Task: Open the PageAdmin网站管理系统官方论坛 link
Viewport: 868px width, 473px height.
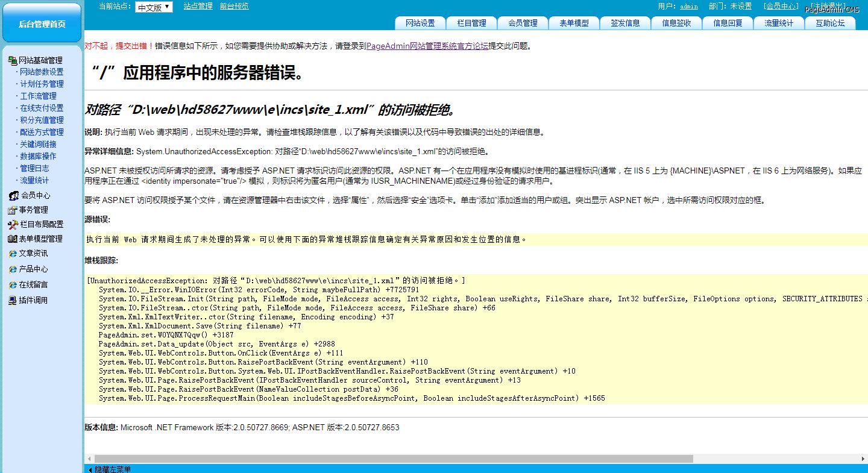Action: click(427, 46)
